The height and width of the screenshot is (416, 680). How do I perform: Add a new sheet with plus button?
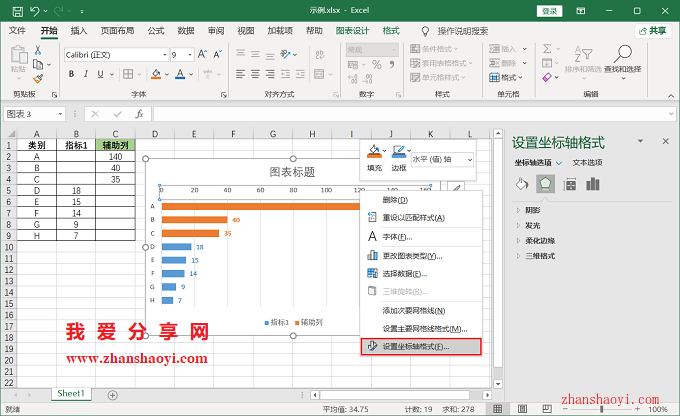(x=113, y=395)
